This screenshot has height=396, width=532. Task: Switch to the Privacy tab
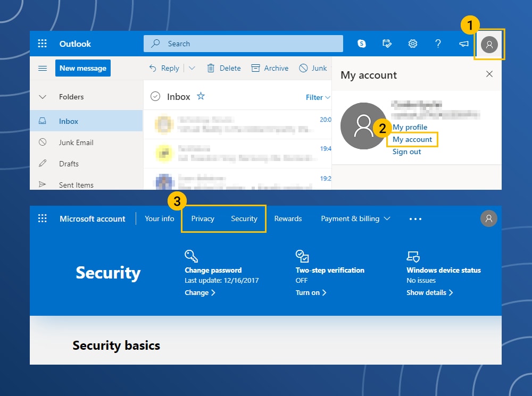[203, 218]
